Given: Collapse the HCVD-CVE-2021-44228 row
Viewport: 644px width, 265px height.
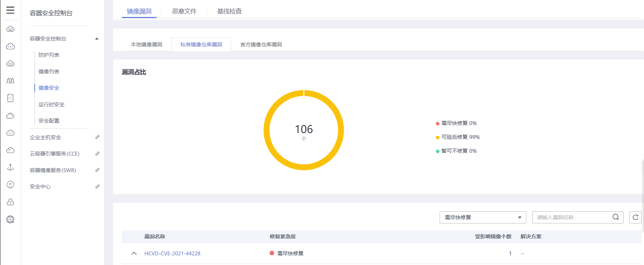Looking at the screenshot, I should point(134,253).
